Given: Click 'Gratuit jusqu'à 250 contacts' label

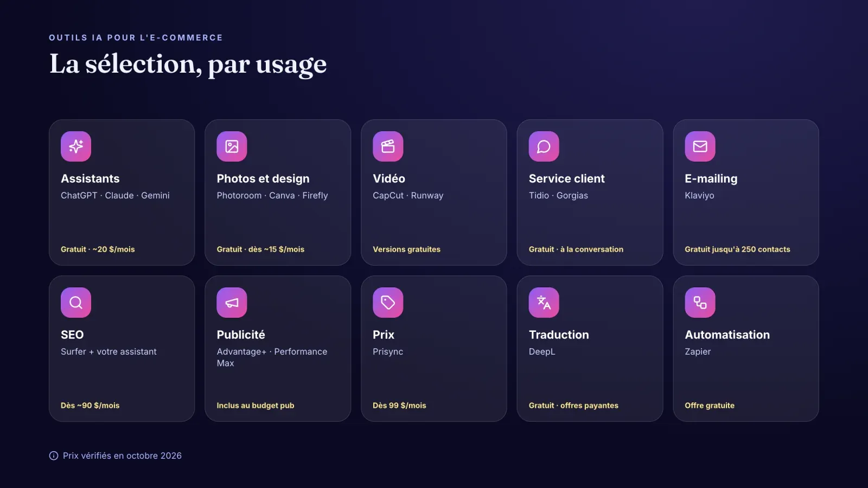Looking at the screenshot, I should (x=737, y=249).
